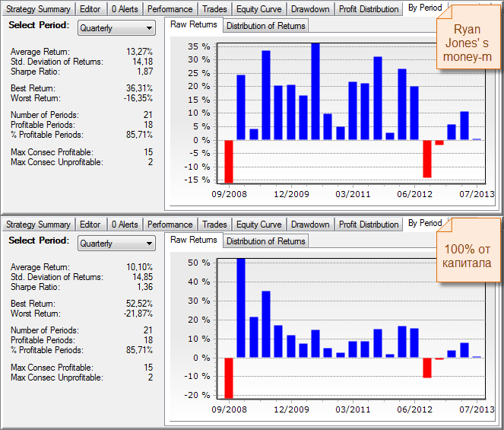Open Quarterly period dropdown in lower panel
This screenshot has width=504, height=430.
(116, 244)
